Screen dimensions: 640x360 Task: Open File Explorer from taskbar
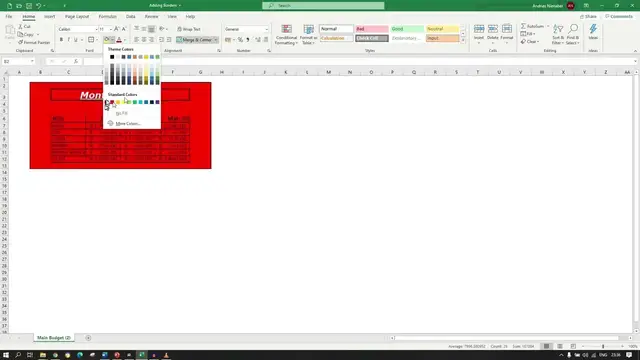pos(43,355)
